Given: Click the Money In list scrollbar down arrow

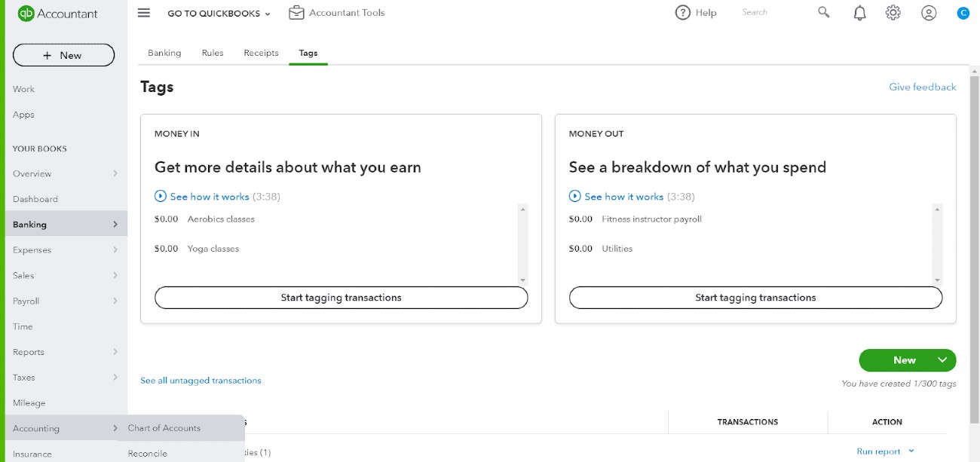Looking at the screenshot, I should [522, 280].
